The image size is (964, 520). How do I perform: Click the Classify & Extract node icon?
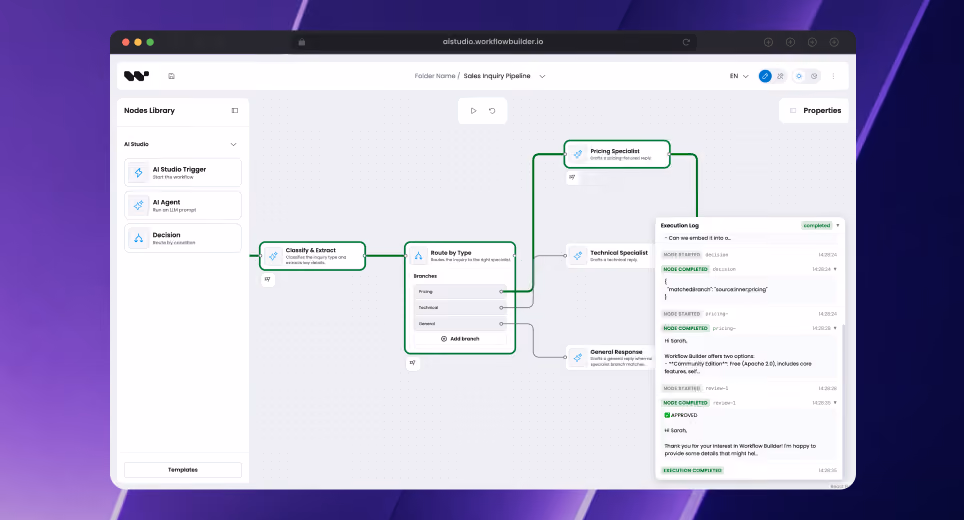(x=273, y=256)
